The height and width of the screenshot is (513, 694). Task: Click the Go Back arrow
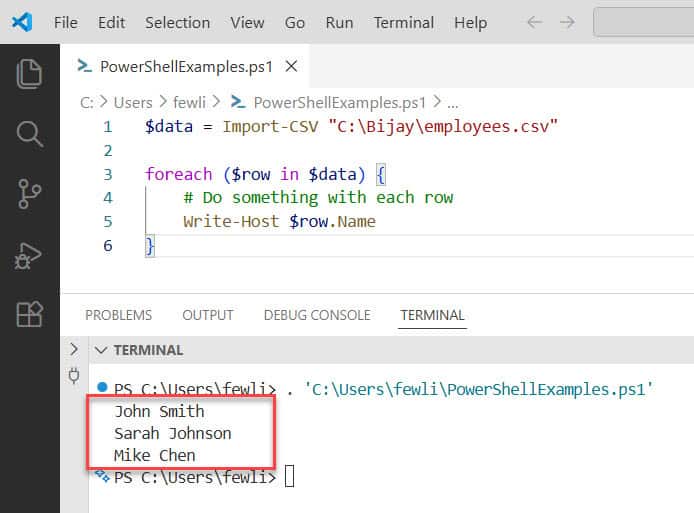coord(535,22)
